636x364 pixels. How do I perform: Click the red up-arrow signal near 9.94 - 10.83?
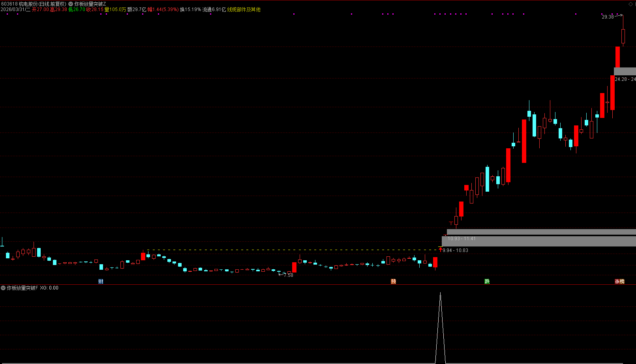click(x=441, y=250)
